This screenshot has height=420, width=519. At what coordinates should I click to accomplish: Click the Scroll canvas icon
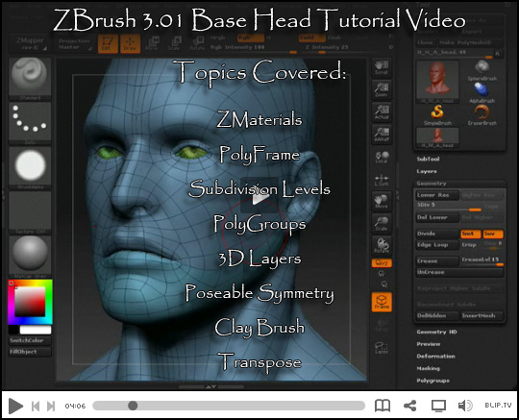(x=382, y=67)
